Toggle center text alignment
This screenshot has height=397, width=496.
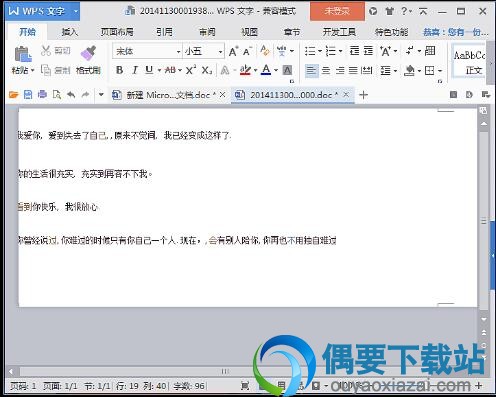pyautogui.click(x=326, y=70)
